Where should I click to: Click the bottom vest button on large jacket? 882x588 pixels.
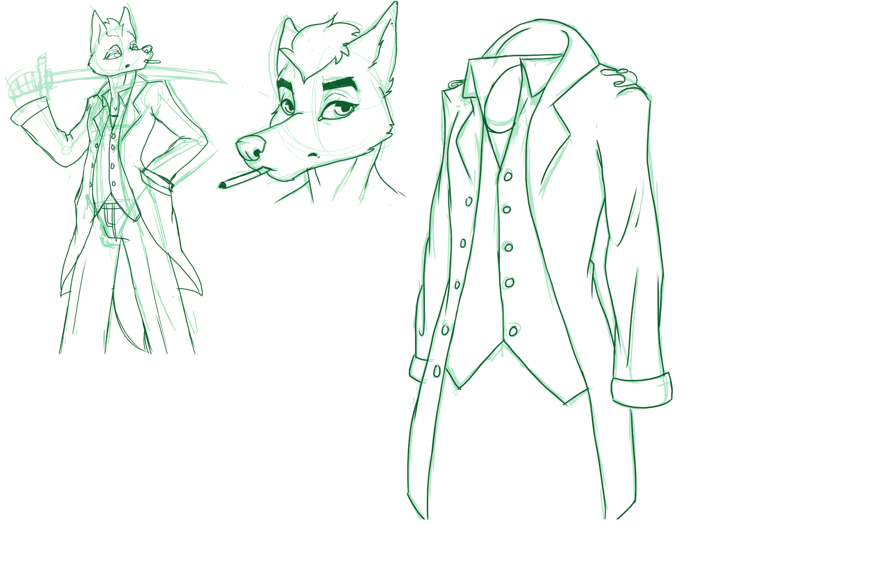(513, 331)
